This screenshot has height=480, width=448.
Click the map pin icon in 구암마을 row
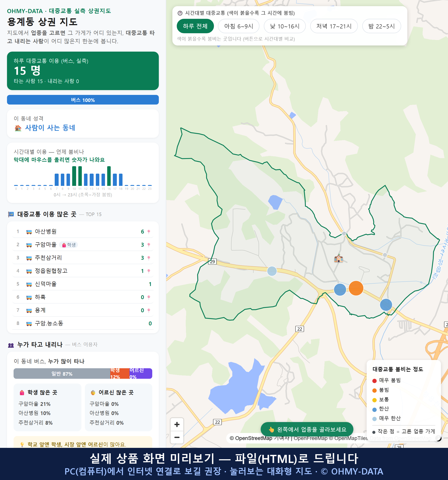[x=149, y=245]
